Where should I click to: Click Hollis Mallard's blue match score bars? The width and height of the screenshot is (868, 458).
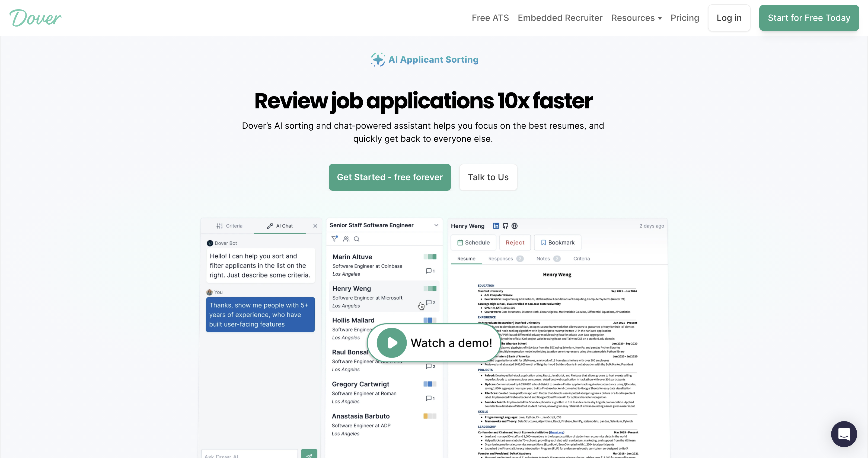(430, 320)
